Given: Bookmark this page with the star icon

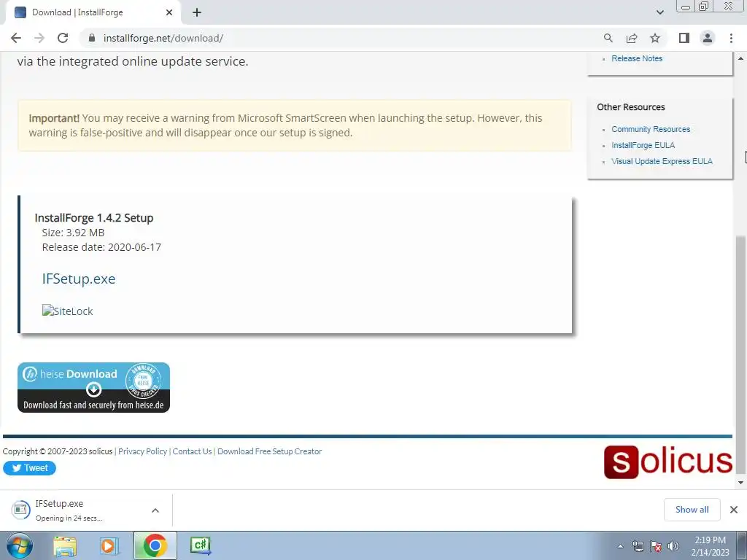Looking at the screenshot, I should [655, 38].
